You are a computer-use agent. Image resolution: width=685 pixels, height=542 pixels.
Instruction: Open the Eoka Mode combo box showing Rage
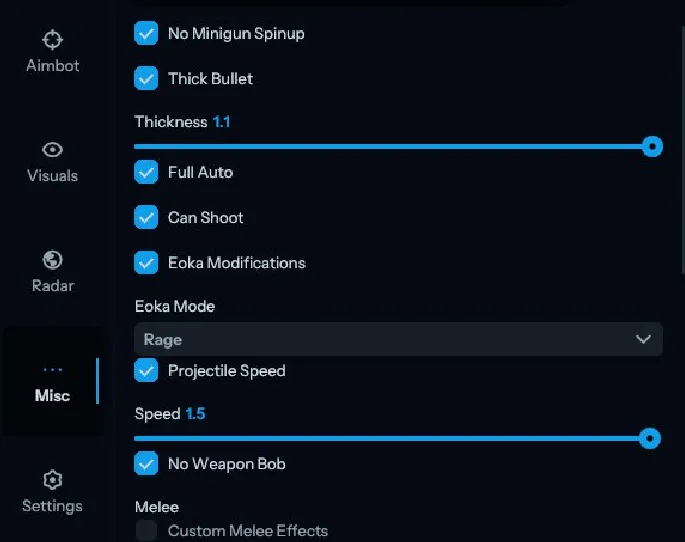point(397,339)
